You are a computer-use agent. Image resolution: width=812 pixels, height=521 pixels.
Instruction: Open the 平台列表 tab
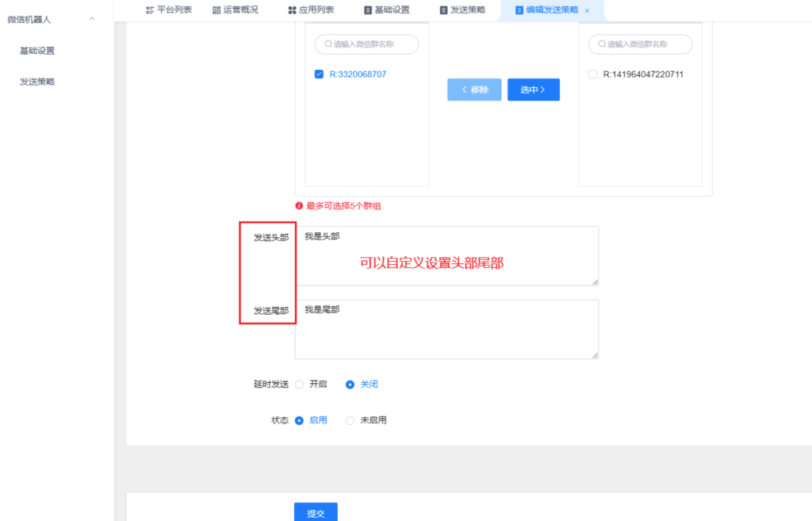click(x=169, y=10)
